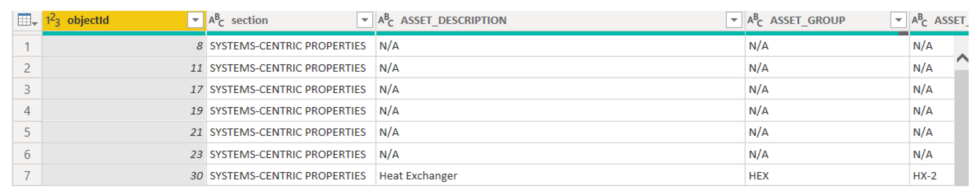Click the ASSET_GROUP text type icon
980x194 pixels.
[755, 20]
